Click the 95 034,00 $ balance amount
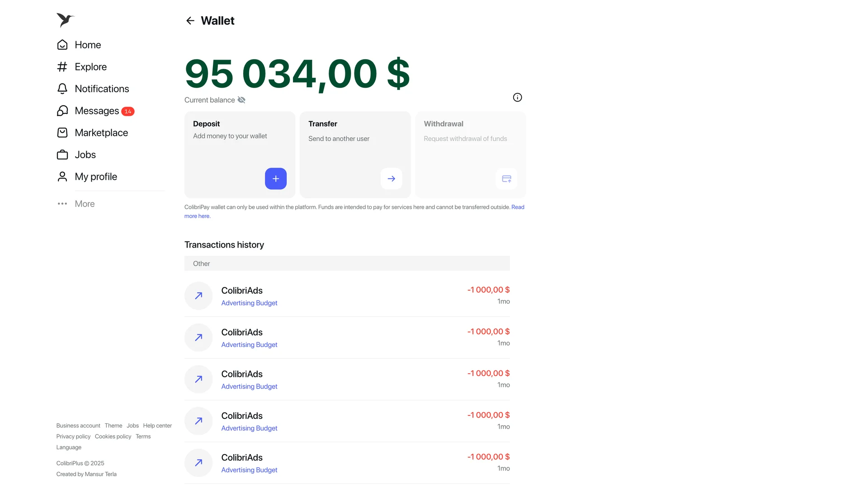The height and width of the screenshot is (488, 868). point(297,74)
